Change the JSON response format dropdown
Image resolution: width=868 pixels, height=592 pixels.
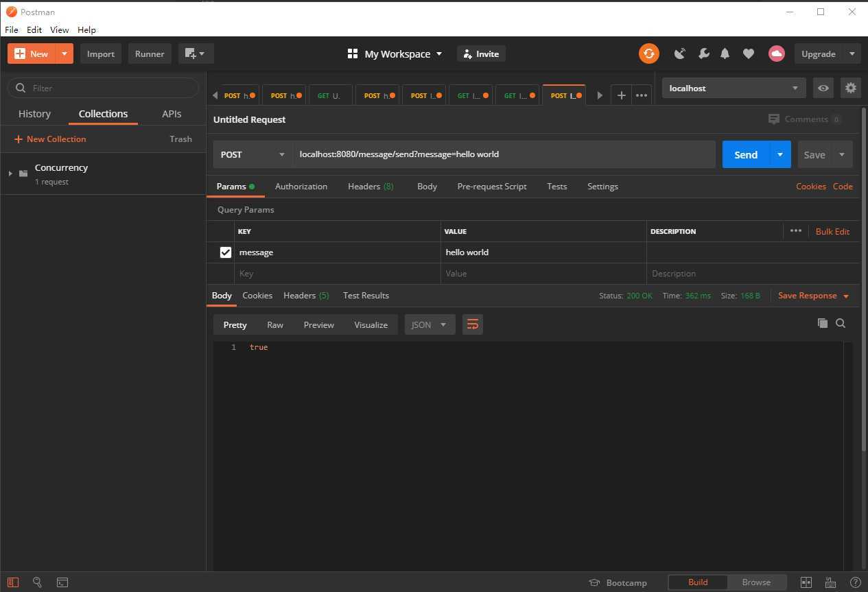pyautogui.click(x=430, y=324)
